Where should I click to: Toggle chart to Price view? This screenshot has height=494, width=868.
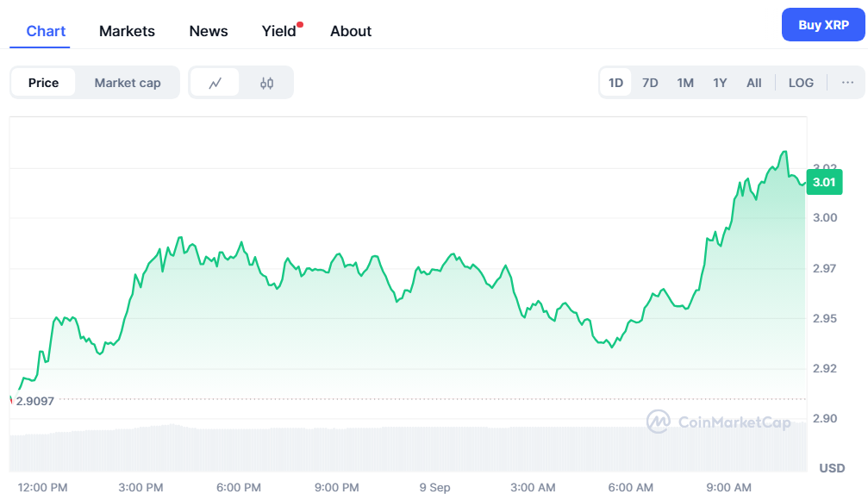43,83
